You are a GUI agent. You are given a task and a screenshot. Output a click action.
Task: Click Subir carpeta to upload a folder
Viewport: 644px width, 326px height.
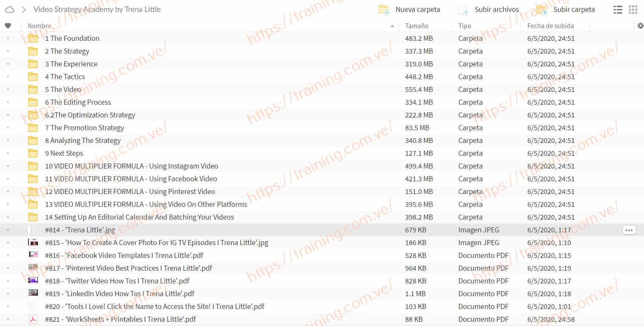coord(565,9)
